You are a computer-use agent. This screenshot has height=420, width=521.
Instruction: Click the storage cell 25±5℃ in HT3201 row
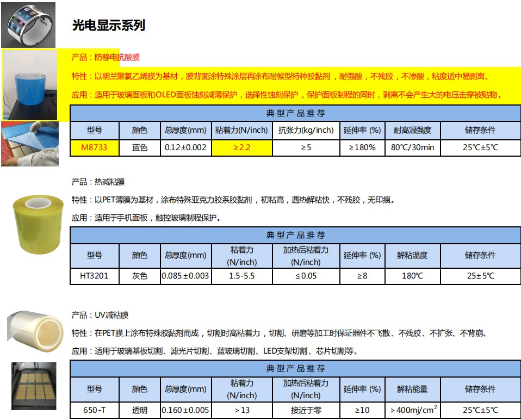point(480,276)
